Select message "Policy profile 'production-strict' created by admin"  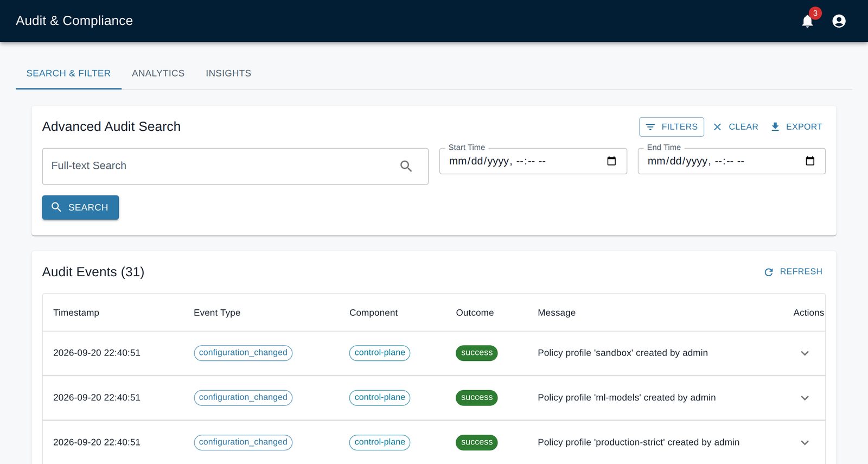click(639, 442)
